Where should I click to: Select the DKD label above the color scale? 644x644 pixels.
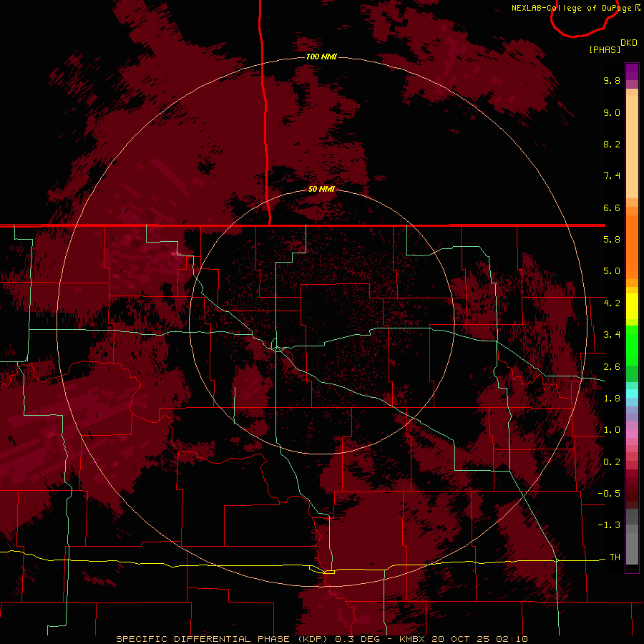(629, 43)
